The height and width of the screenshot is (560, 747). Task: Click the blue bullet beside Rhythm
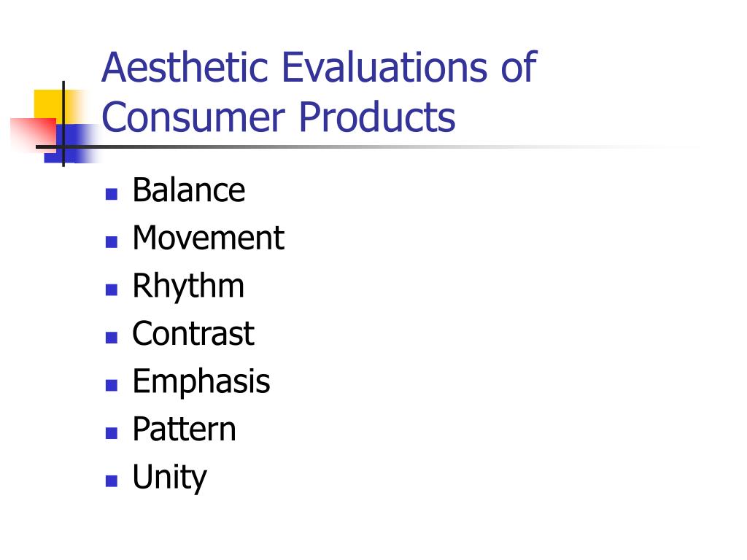[x=112, y=289]
